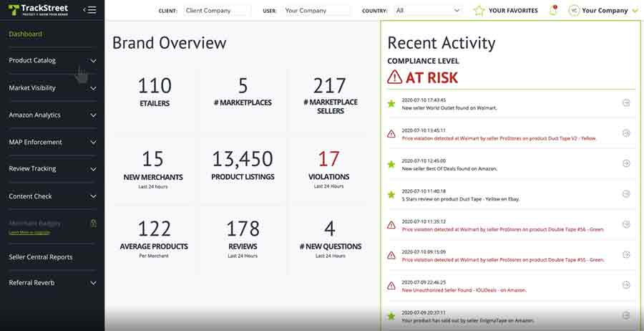Click star icon of World Outlet activity
The image size is (644, 331).
(x=391, y=104)
